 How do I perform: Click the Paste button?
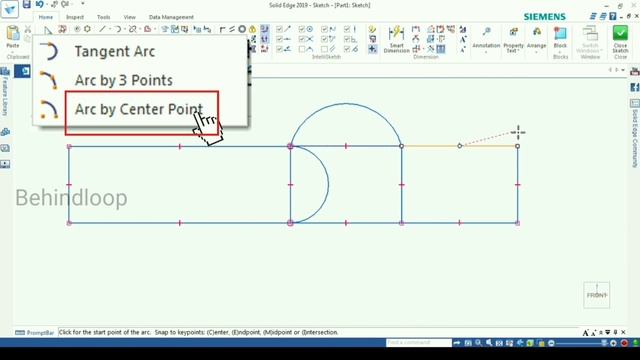click(13, 37)
